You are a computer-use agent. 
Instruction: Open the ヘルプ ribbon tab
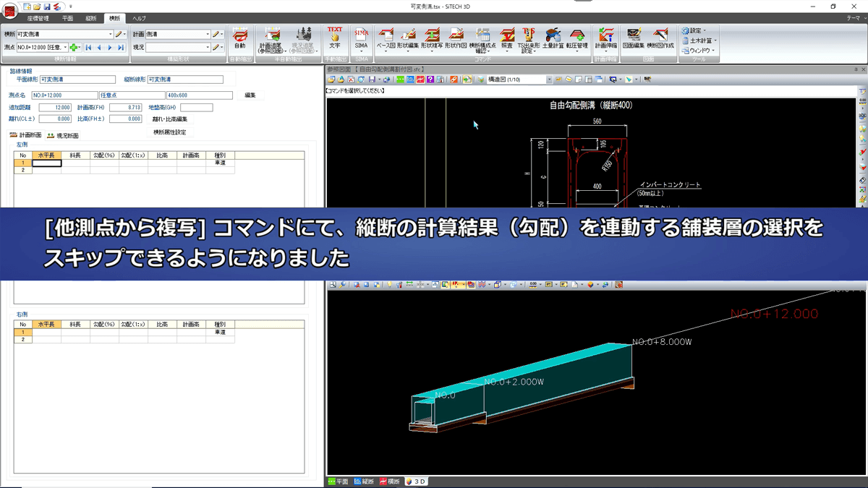139,18
